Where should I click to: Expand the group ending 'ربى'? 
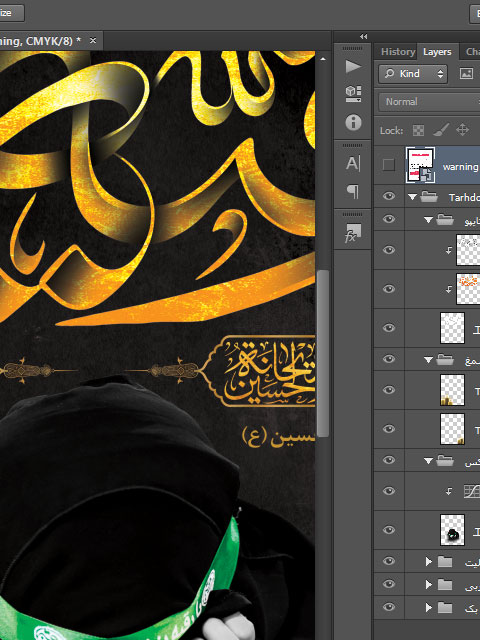tap(429, 584)
